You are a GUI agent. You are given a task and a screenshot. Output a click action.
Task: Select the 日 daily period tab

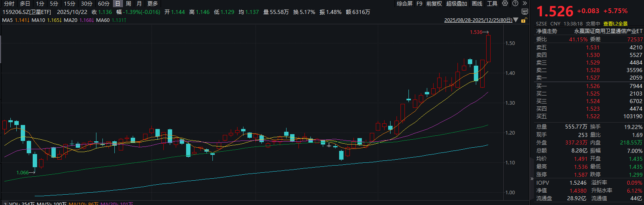tap(118, 4)
